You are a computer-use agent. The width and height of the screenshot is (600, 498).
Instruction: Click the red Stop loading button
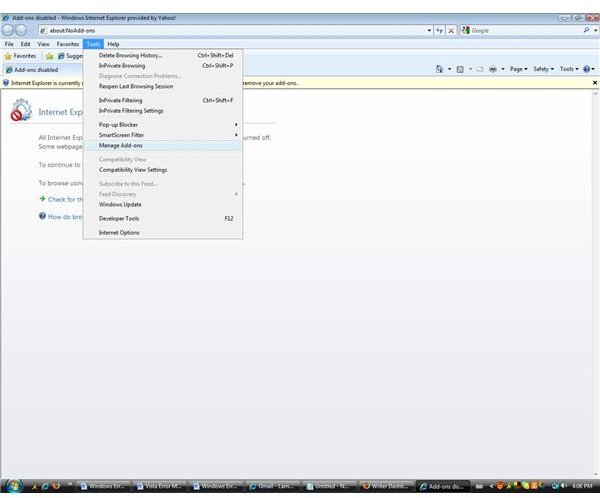point(451,31)
